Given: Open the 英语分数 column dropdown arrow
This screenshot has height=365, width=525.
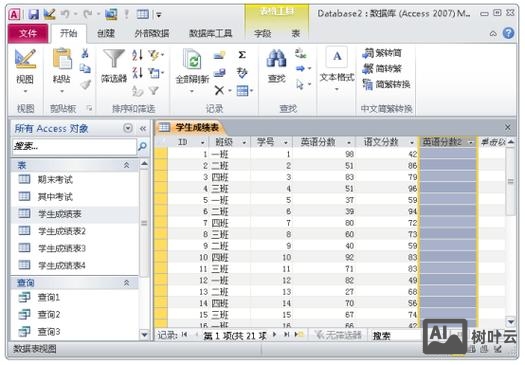Looking at the screenshot, I should click(349, 143).
